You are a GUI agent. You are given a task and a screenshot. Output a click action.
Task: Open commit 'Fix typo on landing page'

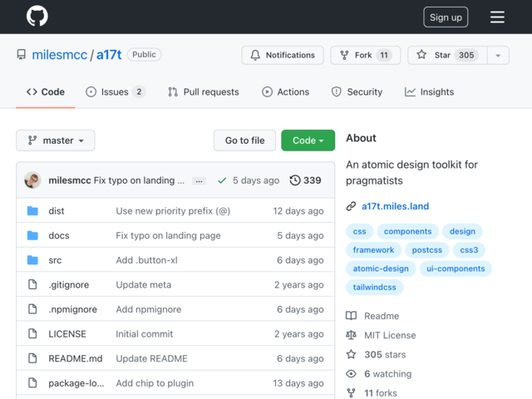click(x=168, y=235)
